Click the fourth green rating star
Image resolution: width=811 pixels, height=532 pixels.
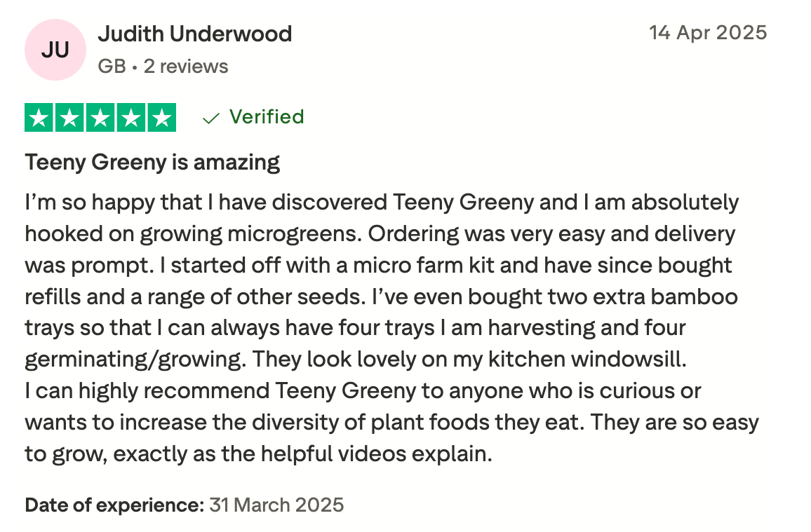tap(130, 118)
